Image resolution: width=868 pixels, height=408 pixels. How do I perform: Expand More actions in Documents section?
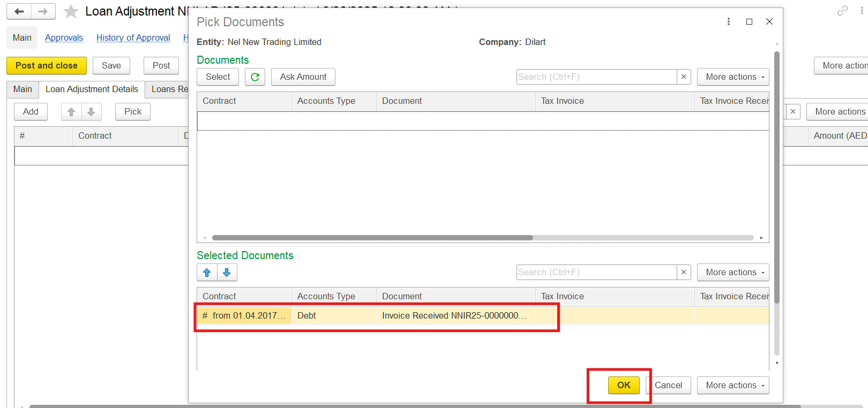pos(732,77)
